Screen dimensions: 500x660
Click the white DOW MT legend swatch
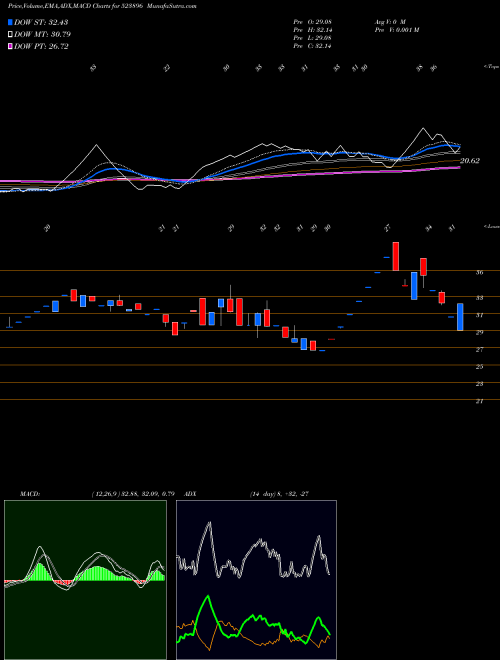click(x=11, y=35)
